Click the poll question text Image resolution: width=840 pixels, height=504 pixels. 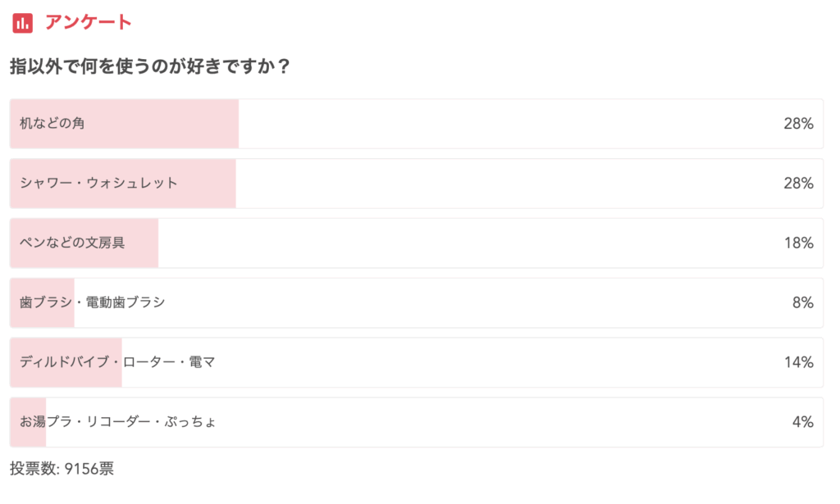(x=149, y=66)
